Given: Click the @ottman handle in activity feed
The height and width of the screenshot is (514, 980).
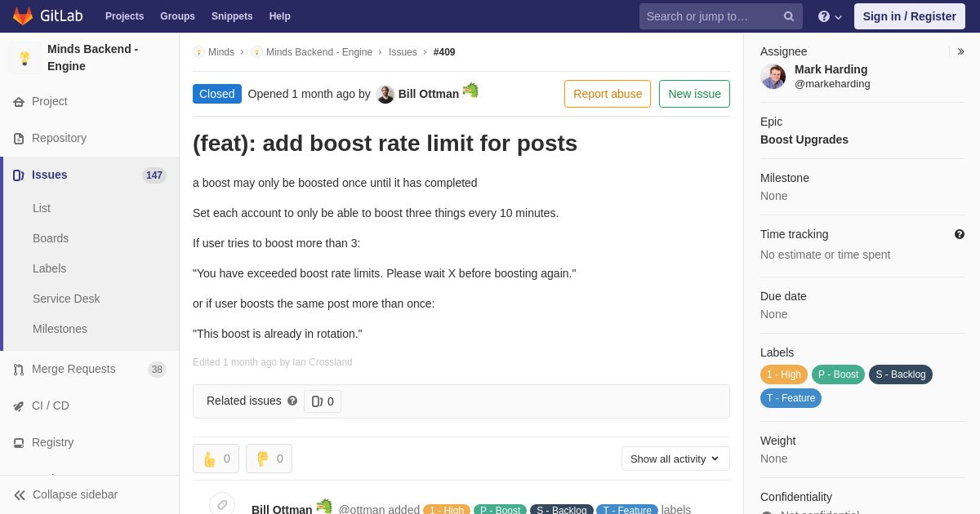Looking at the screenshot, I should (x=362, y=510).
